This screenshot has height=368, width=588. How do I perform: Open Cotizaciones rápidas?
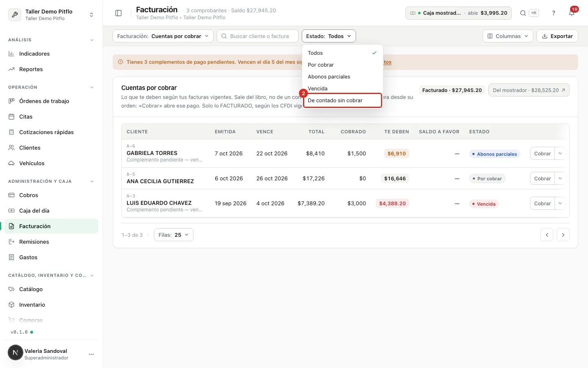point(51,132)
